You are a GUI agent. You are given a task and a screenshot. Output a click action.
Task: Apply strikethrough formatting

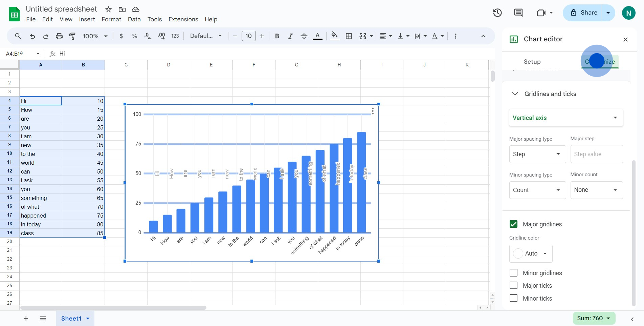[x=304, y=36]
